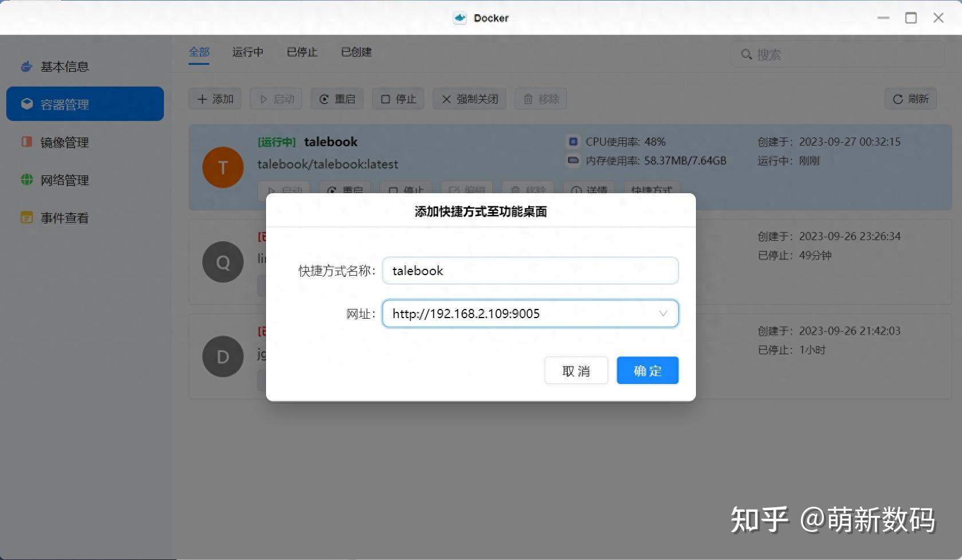Select the 网络管理 globe icon
Viewport: 962px width, 560px height.
[26, 179]
